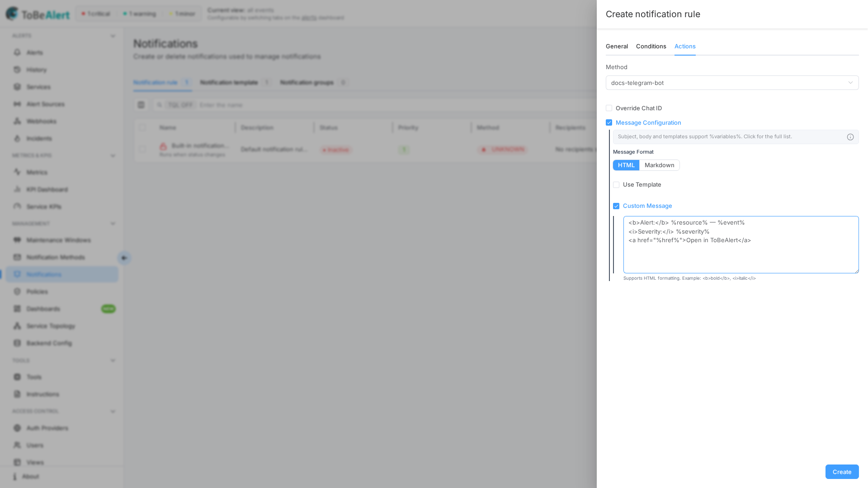Select HTML message format

(x=626, y=165)
